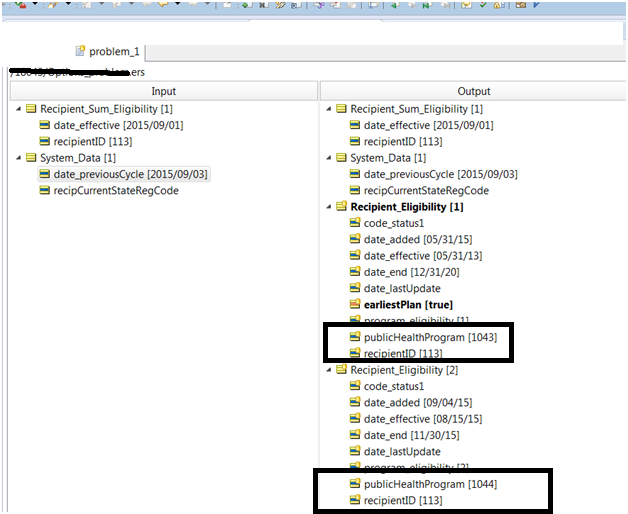The width and height of the screenshot is (628, 514).
Task: Click the Output column header
Action: pos(474,91)
